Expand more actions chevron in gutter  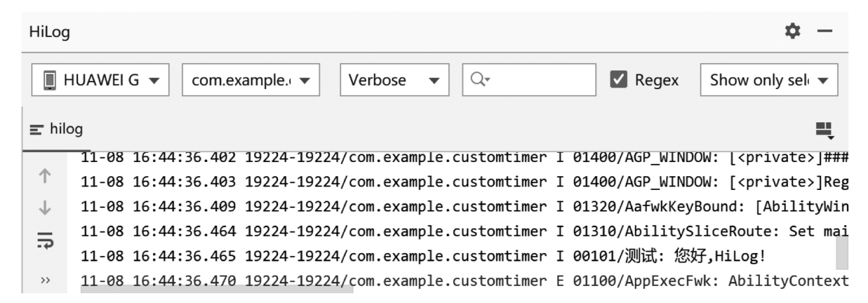[x=45, y=281]
